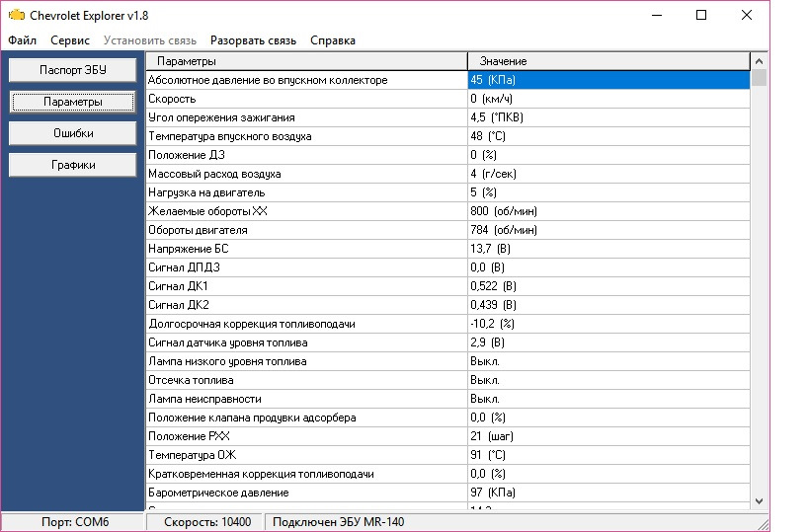This screenshot has width=809, height=532.
Task: Click the 784 (об/мин) value cell
Action: point(608,230)
